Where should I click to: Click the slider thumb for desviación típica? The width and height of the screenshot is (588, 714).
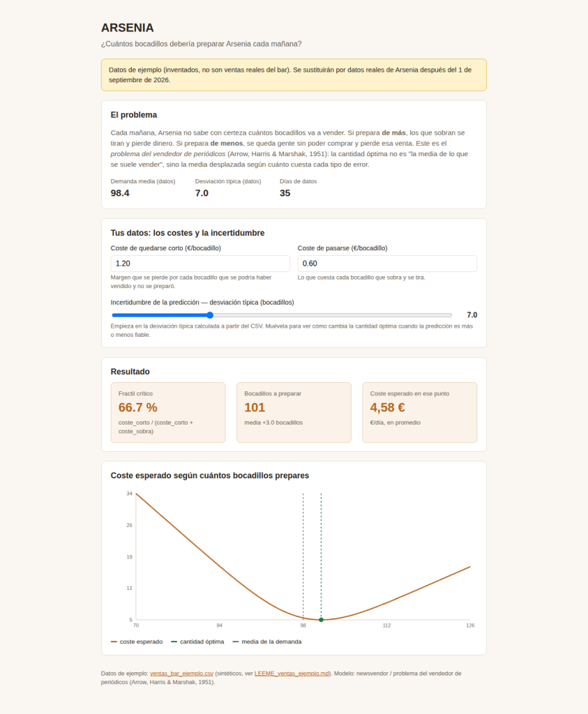click(x=210, y=315)
